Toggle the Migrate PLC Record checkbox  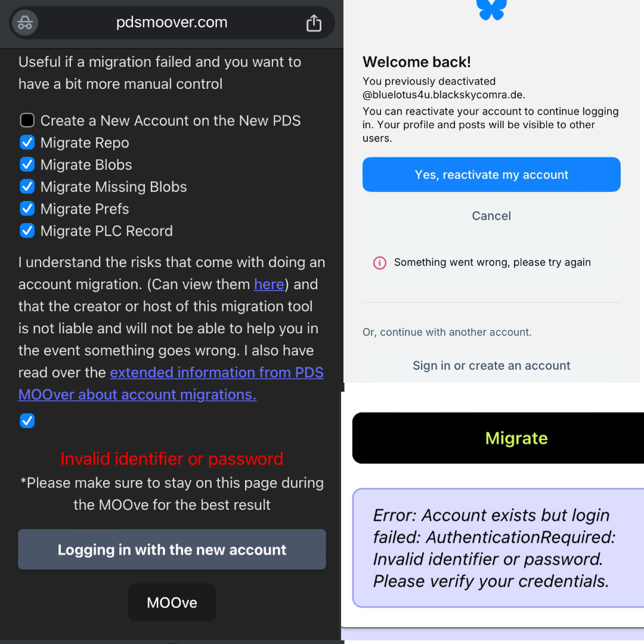point(27,231)
